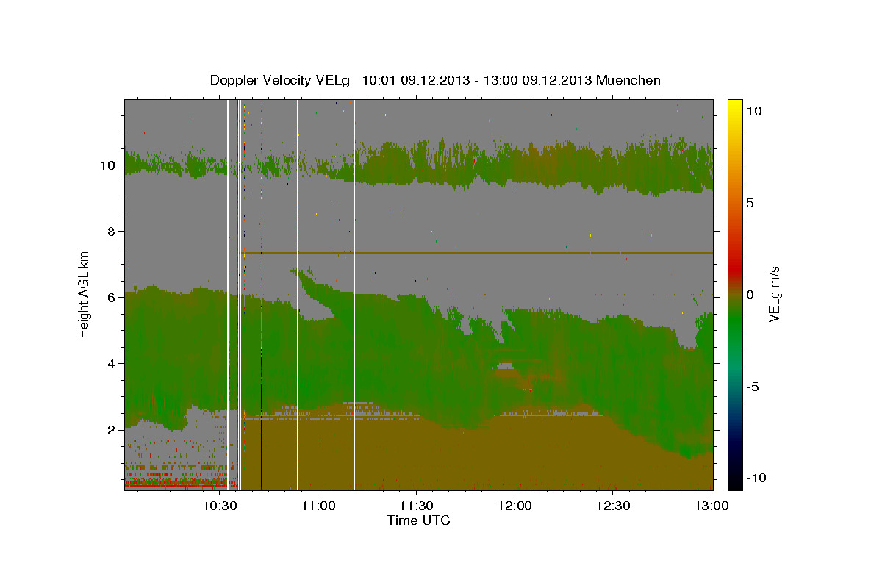Click the height tick label 6
882x588 pixels.
click(x=112, y=297)
